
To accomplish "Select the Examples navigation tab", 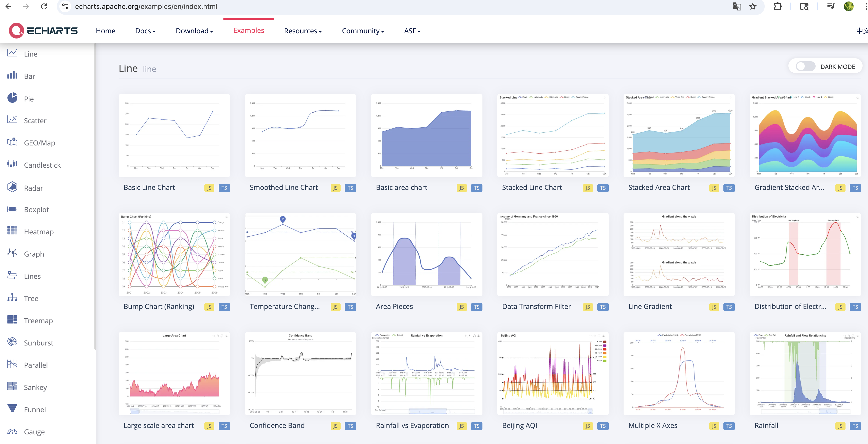I will tap(249, 31).
